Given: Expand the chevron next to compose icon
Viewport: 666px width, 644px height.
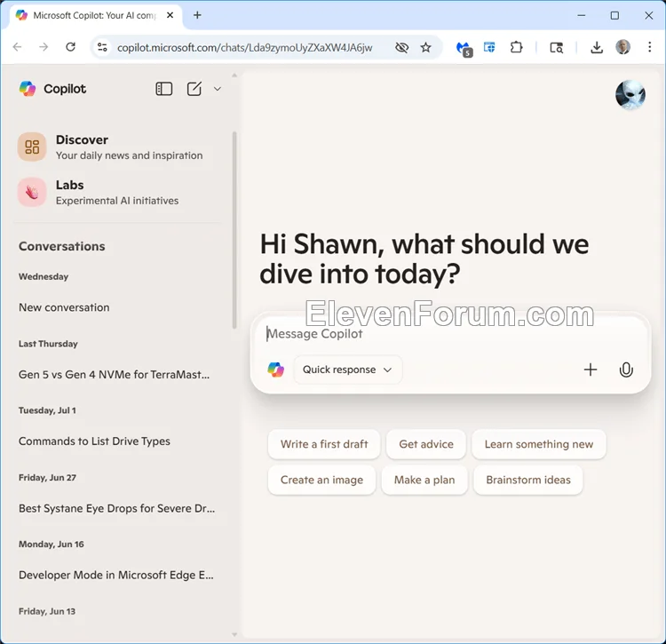Looking at the screenshot, I should [217, 89].
